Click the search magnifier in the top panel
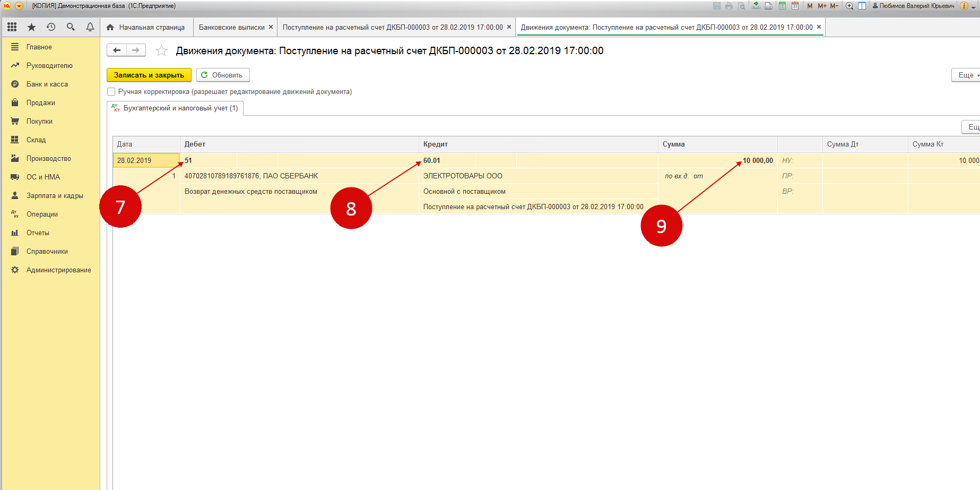Screen dimensions: 980x490 coord(71,27)
